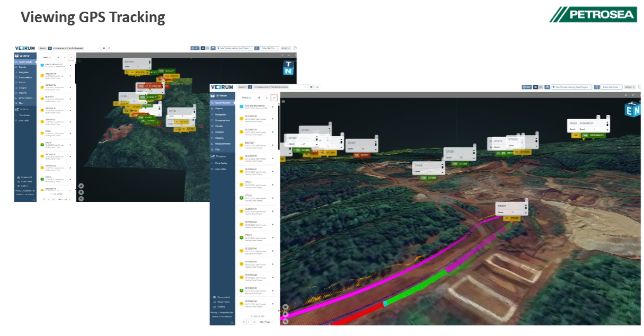Viewport: 644px width, 336px height.
Task: Expand DT-018 row in front window list
Action: [x=272, y=198]
